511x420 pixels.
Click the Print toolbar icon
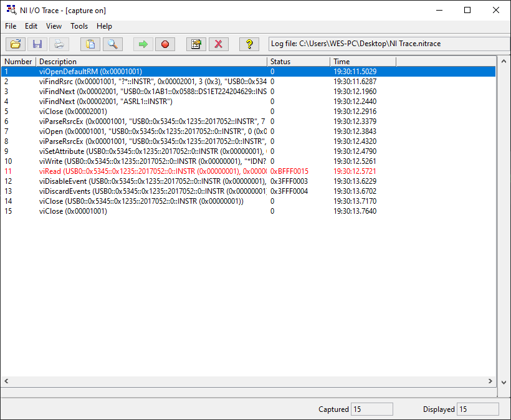point(59,44)
